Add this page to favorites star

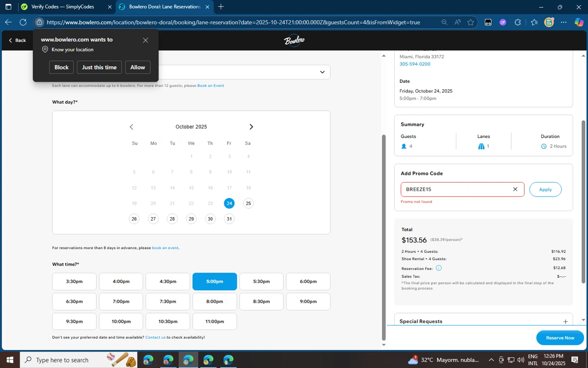471,22
